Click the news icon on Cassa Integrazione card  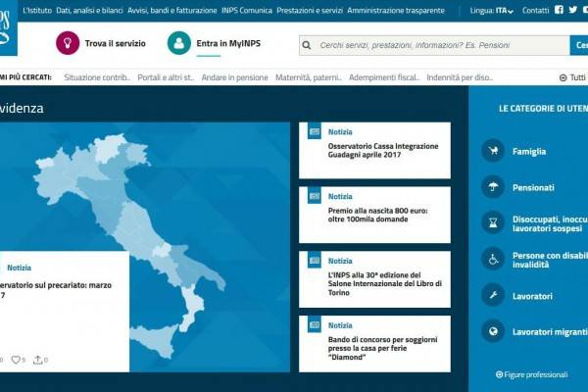315,131
